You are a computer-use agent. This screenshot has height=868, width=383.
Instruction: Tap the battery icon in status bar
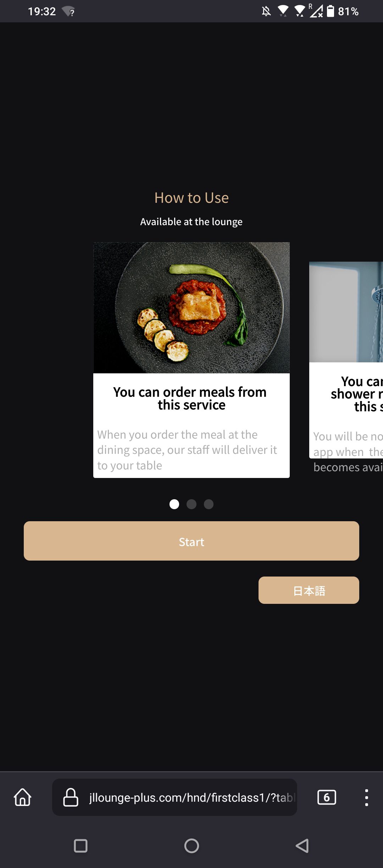(x=330, y=11)
